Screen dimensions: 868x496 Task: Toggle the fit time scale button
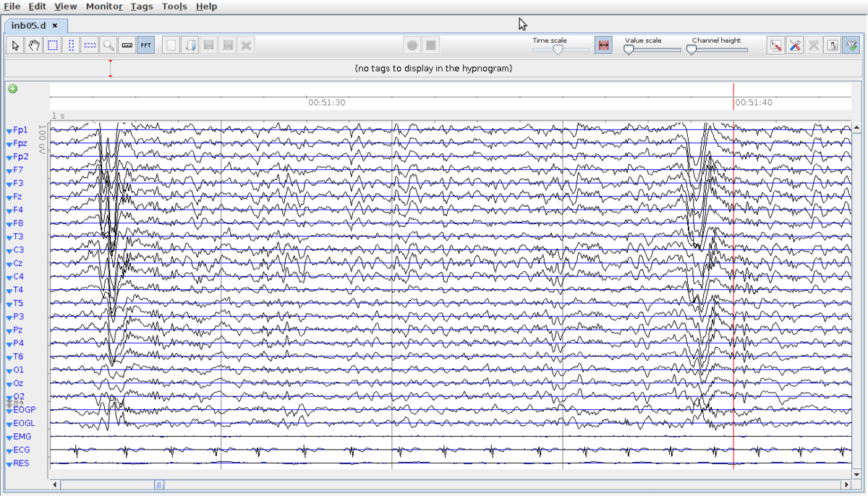click(603, 44)
